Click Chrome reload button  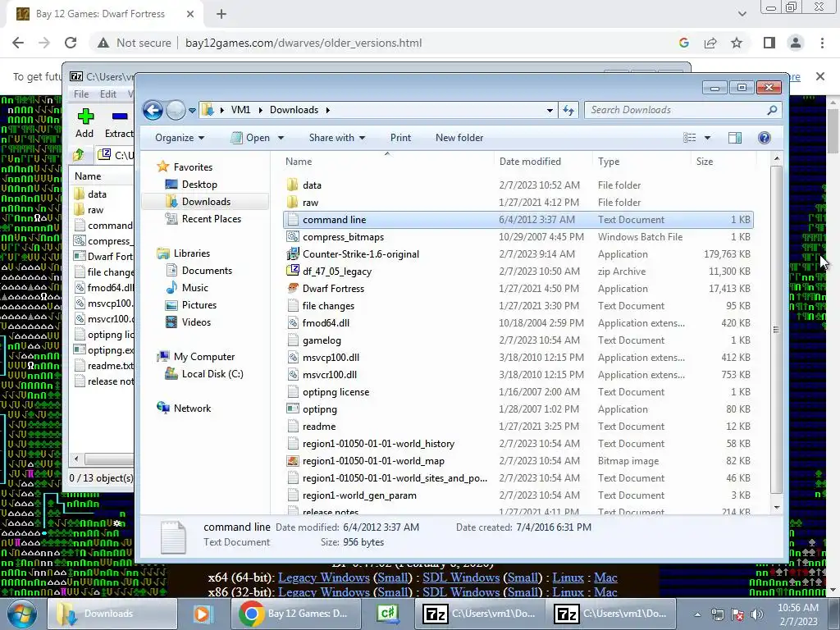point(71,43)
